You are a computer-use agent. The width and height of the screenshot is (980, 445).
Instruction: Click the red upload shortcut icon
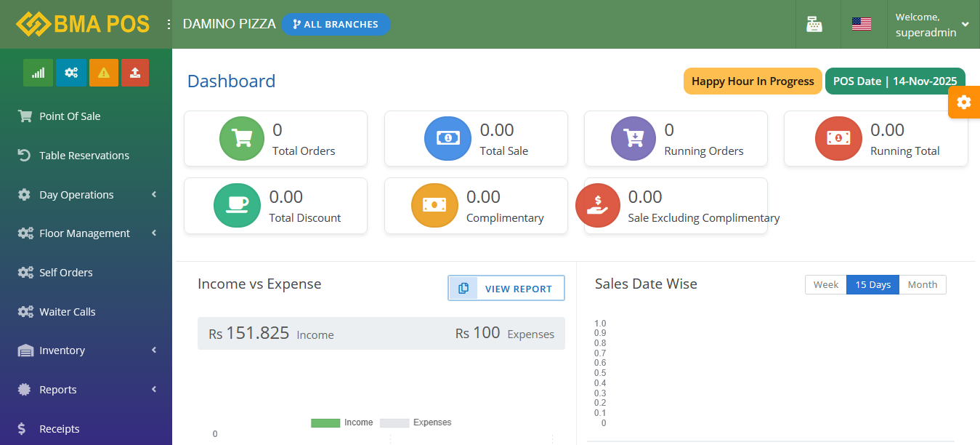(x=135, y=73)
